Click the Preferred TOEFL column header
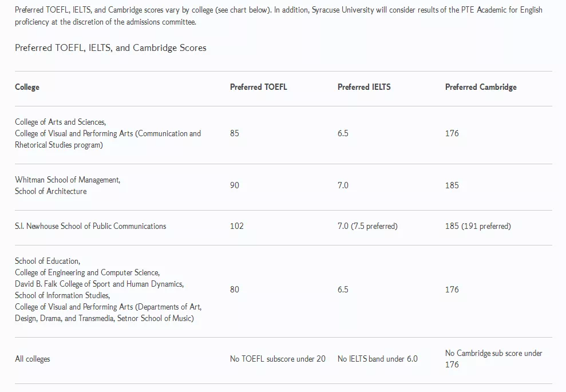Screen dimensions: 566x392 pyautogui.click(x=259, y=87)
